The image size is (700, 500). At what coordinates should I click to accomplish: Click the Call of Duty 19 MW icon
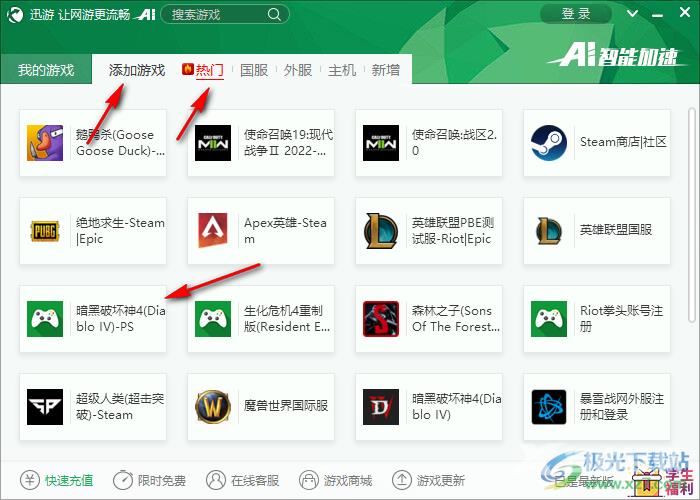[213, 143]
